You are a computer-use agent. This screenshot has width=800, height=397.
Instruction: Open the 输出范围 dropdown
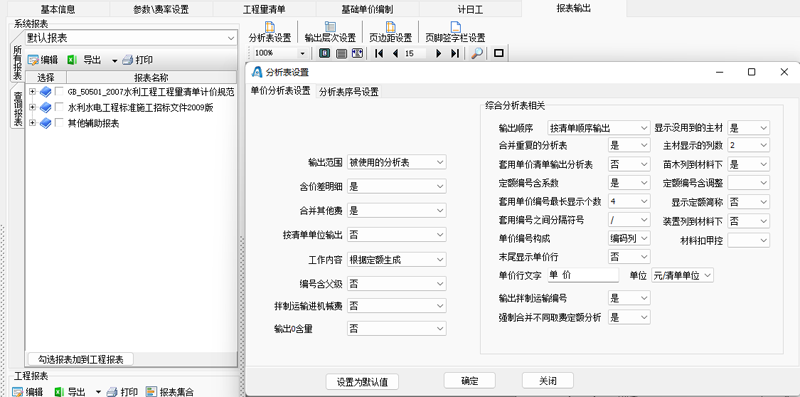click(396, 162)
